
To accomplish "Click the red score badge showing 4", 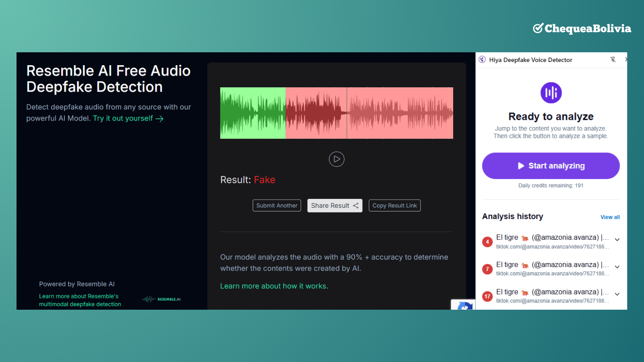I will (x=487, y=242).
